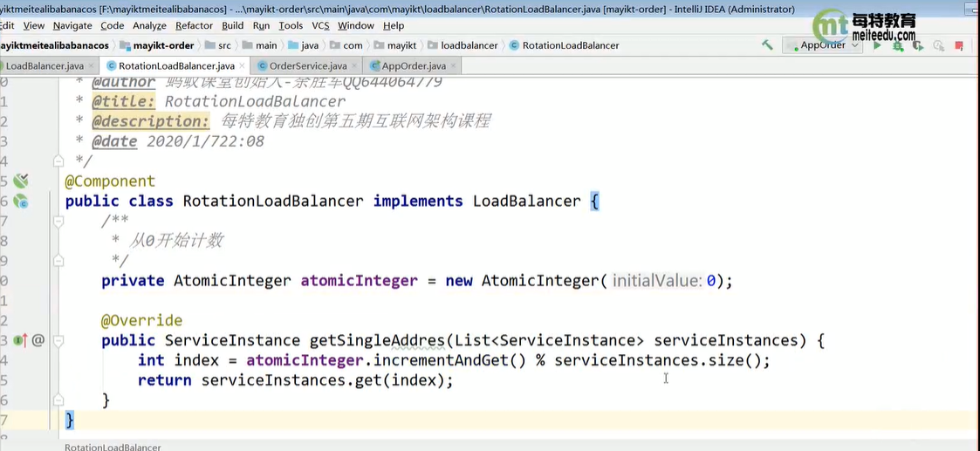980x451 pixels.
Task: Click the @description: tag in header comment
Action: (x=151, y=121)
